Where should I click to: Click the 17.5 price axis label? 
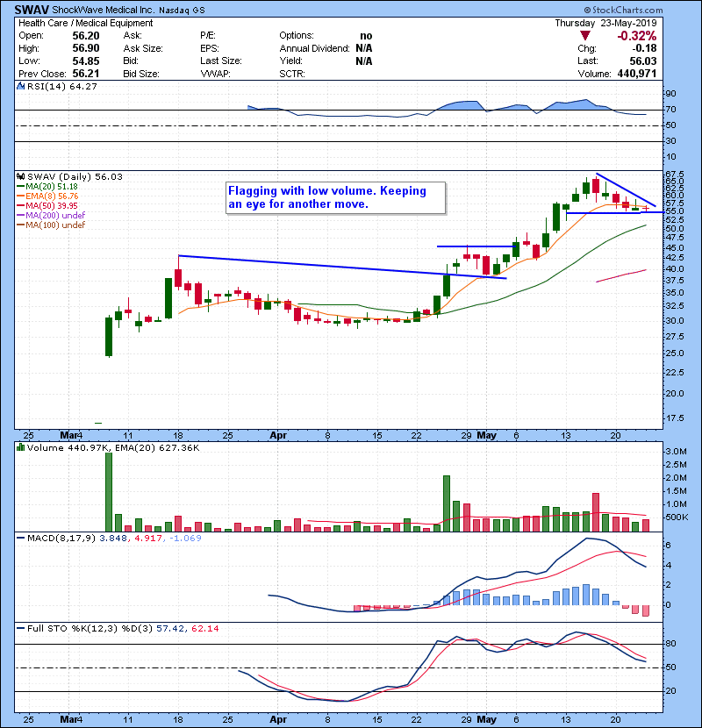point(674,418)
